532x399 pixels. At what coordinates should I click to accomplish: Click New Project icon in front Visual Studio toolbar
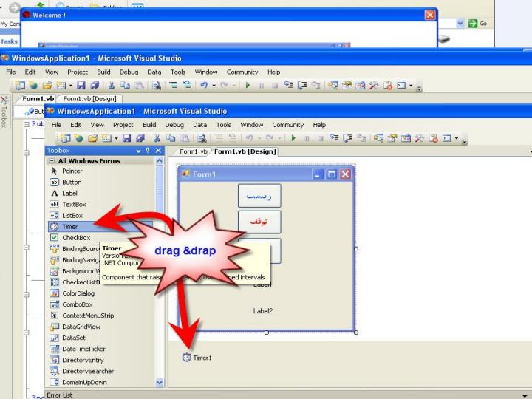[x=65, y=138]
